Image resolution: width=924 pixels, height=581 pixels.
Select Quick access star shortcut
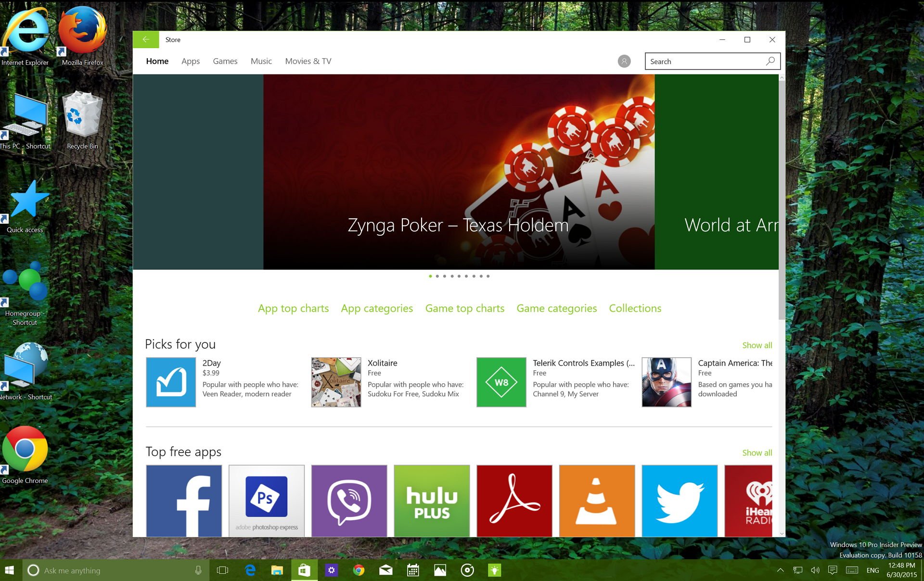point(25,206)
